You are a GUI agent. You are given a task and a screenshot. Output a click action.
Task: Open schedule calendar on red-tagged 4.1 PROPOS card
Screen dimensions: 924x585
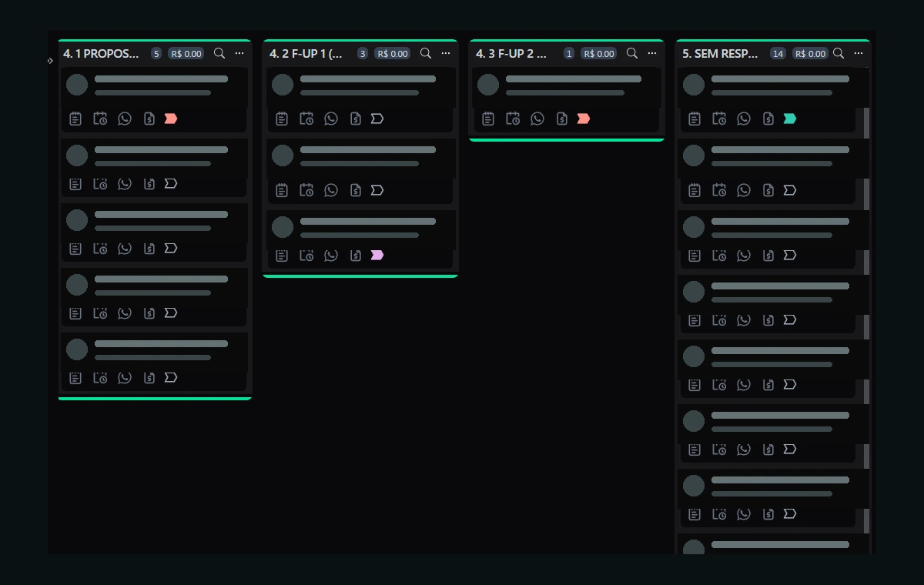tap(100, 119)
